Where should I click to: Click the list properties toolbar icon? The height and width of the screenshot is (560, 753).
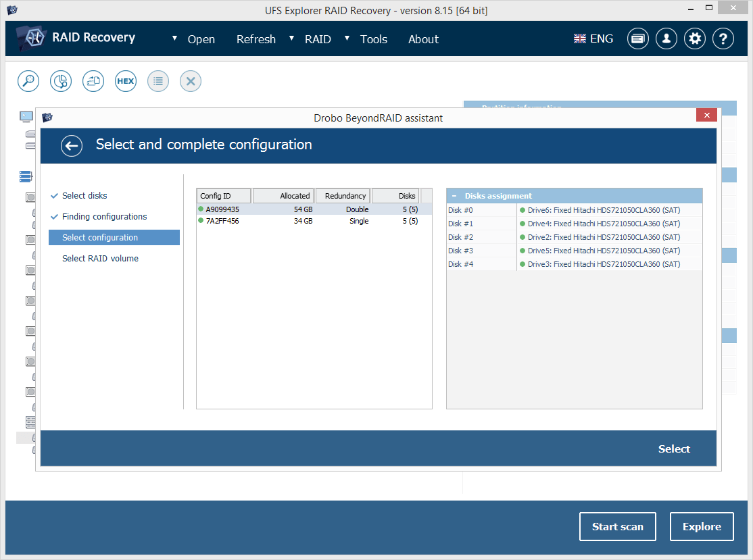158,81
